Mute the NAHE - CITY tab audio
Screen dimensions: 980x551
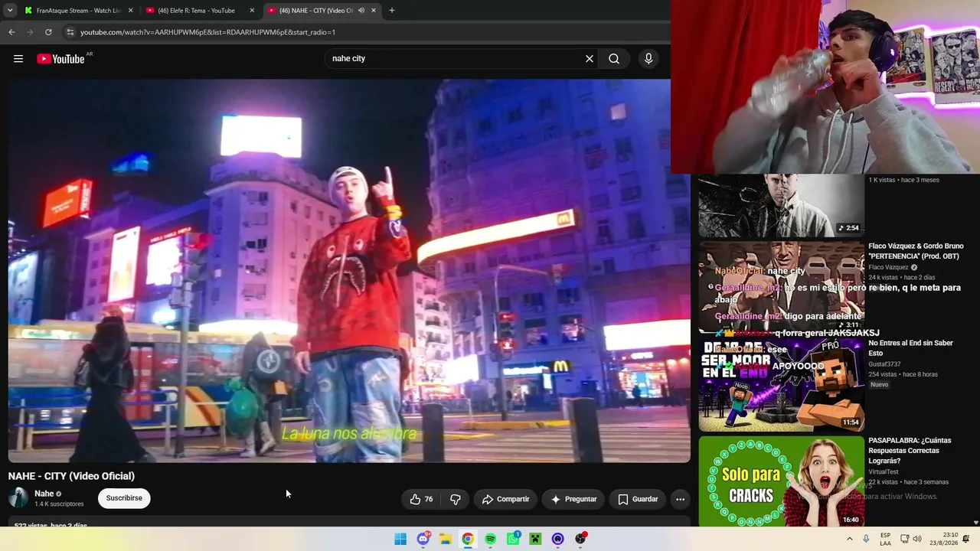click(x=361, y=11)
